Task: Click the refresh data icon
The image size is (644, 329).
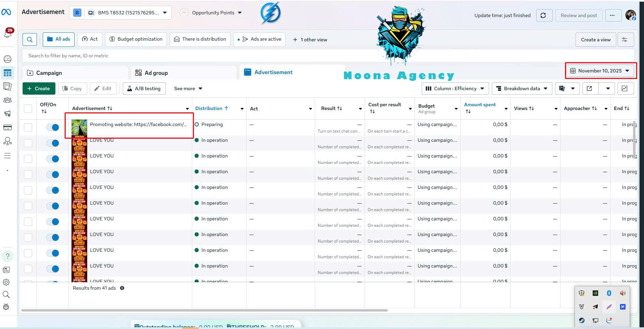Action: click(x=543, y=15)
